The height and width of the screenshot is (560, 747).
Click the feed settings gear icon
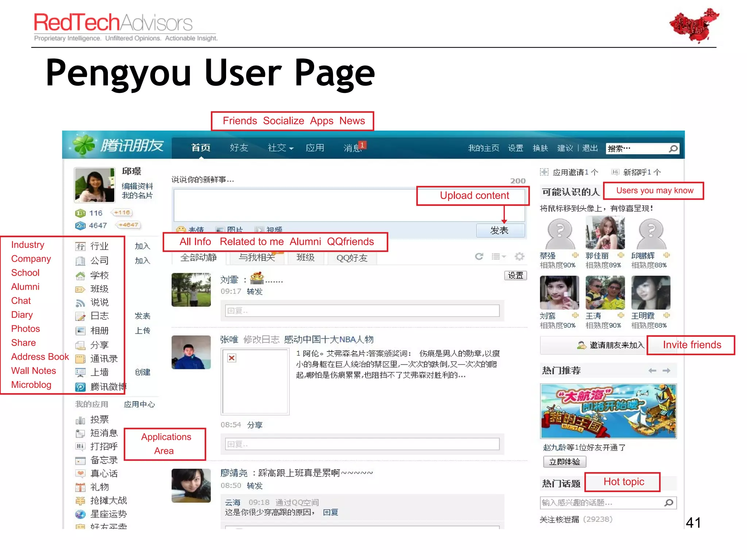coord(519,257)
